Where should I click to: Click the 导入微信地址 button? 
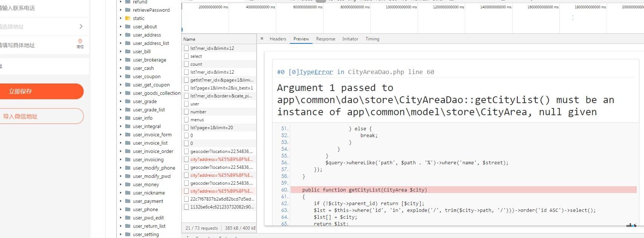pos(42,116)
